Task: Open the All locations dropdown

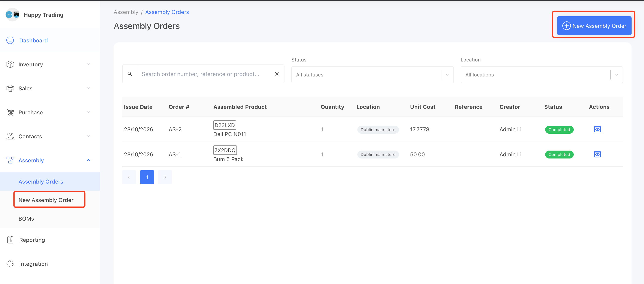Action: (542, 75)
